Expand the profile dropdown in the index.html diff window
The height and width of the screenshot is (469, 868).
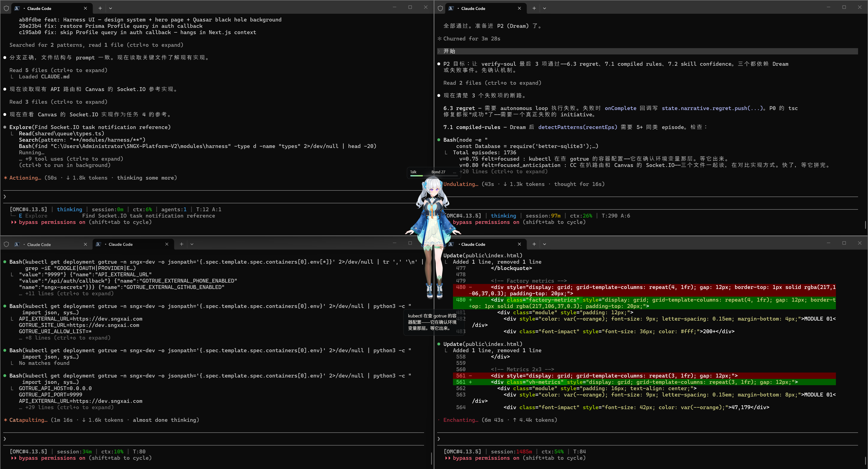pyautogui.click(x=545, y=244)
